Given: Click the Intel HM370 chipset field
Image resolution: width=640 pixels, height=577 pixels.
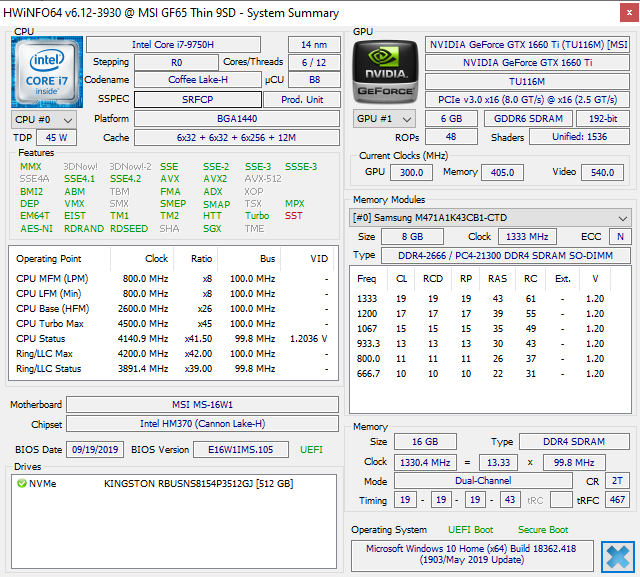Looking at the screenshot, I should tap(202, 425).
